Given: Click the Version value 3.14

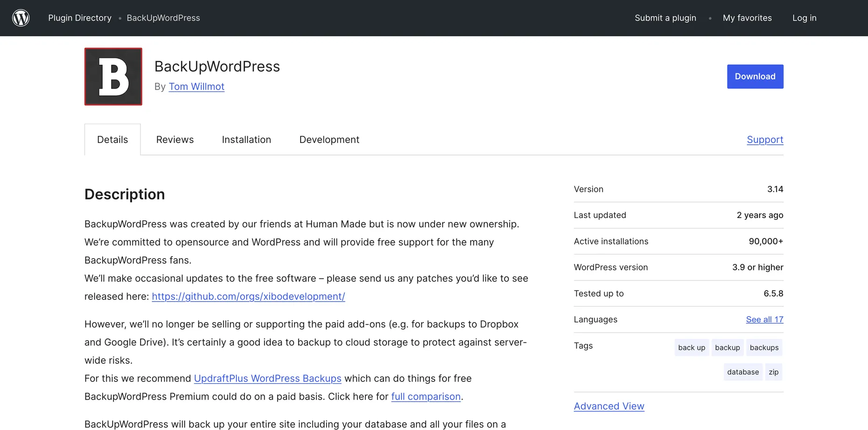Looking at the screenshot, I should (775, 189).
